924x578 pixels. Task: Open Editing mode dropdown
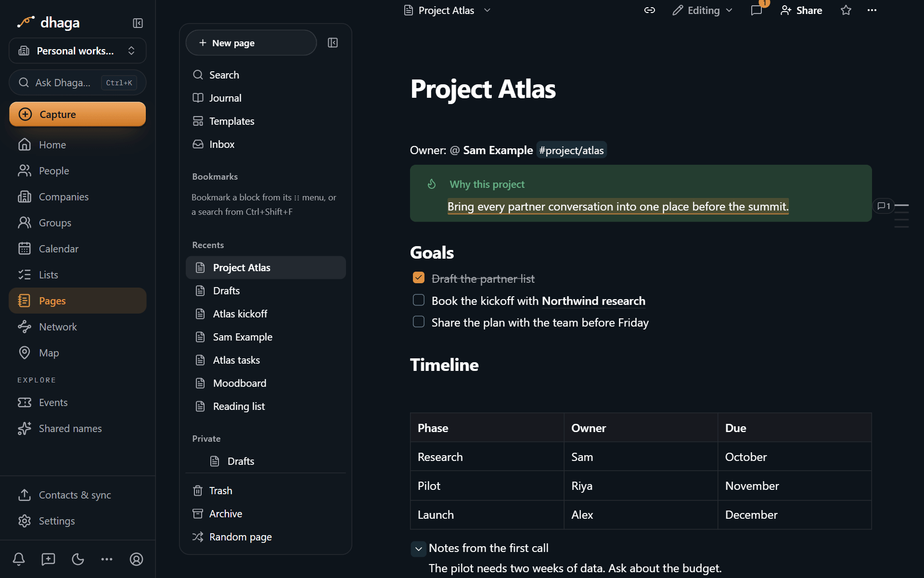pos(702,10)
